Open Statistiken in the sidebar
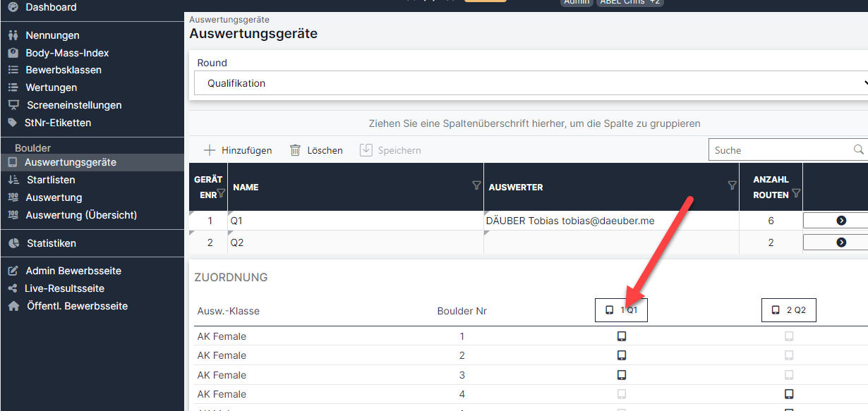This screenshot has width=868, height=411. 51,243
